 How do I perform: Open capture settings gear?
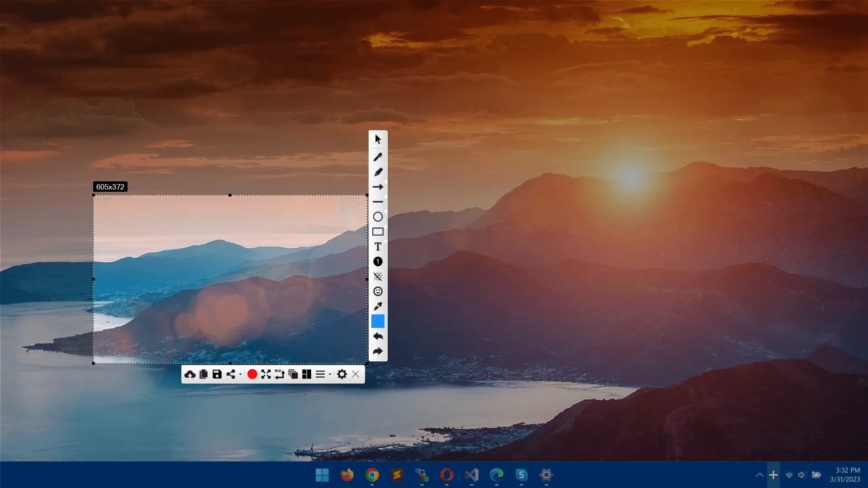(x=342, y=374)
